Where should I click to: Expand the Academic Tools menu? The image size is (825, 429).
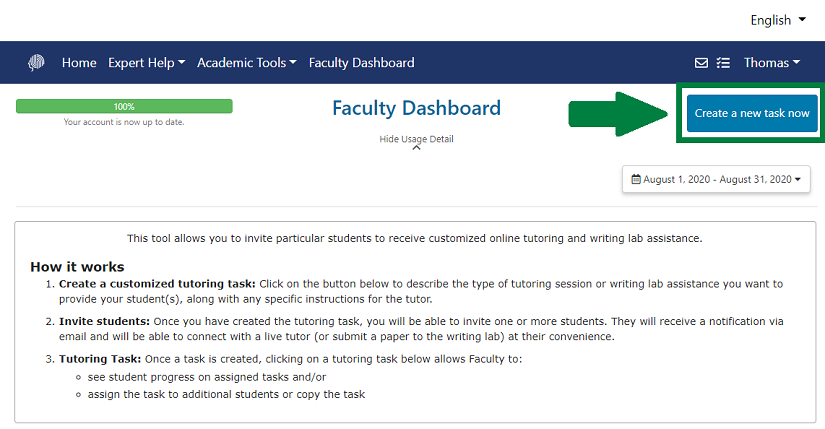pyautogui.click(x=246, y=63)
